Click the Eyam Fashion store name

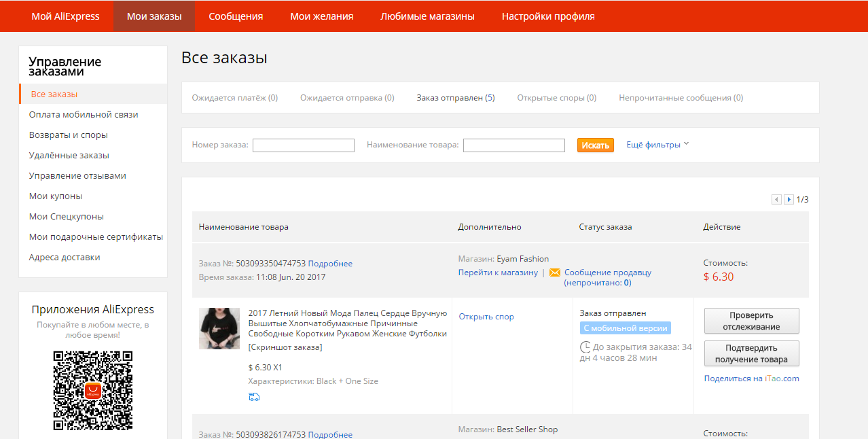523,259
